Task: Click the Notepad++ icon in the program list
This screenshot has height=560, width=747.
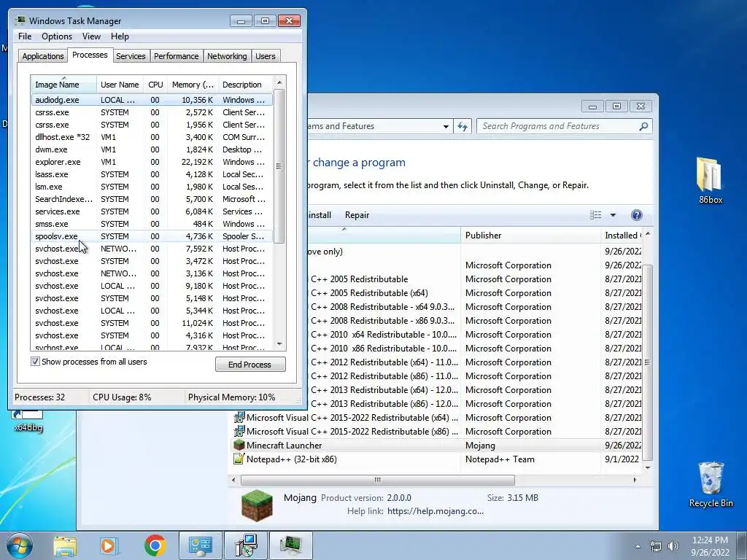Action: tap(239, 459)
